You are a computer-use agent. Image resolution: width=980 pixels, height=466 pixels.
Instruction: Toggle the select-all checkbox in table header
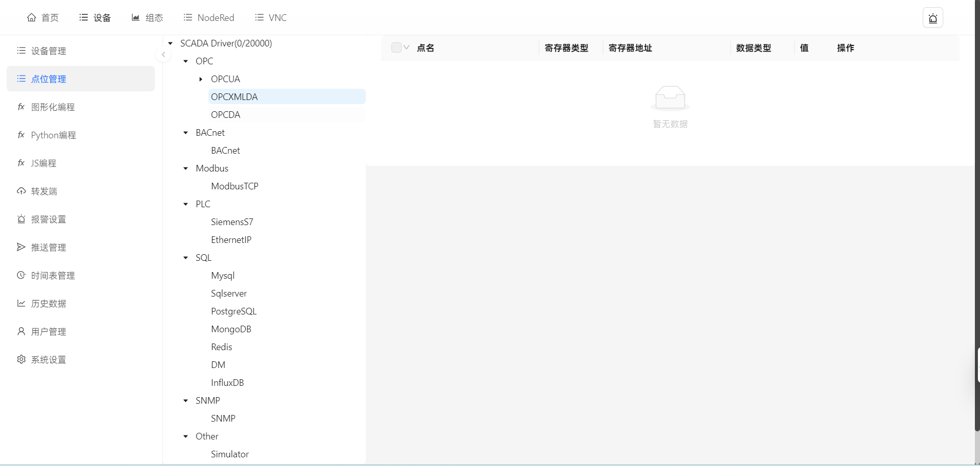click(396, 47)
